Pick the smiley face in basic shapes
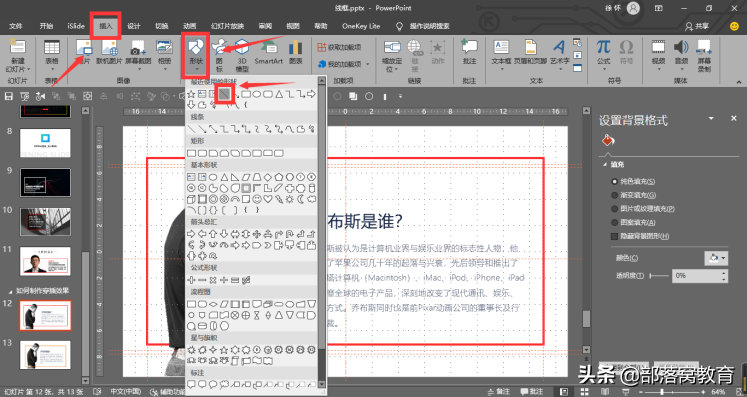The width and height of the screenshot is (747, 397). click(257, 199)
